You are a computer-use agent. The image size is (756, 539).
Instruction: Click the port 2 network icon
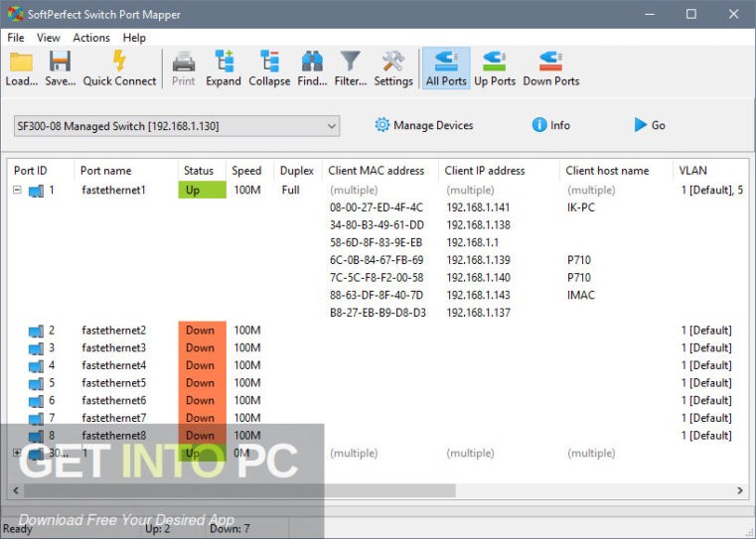[x=36, y=331]
